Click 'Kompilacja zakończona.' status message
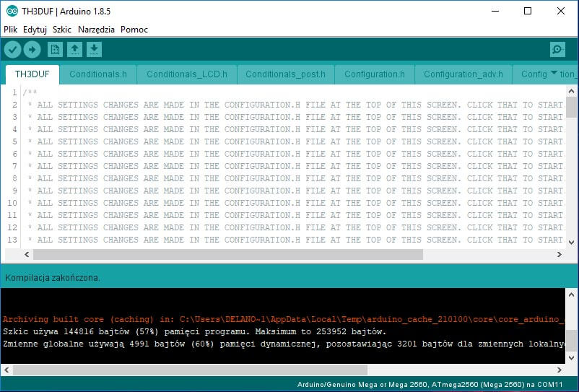Screen dimensions: 579x392 click(x=53, y=277)
